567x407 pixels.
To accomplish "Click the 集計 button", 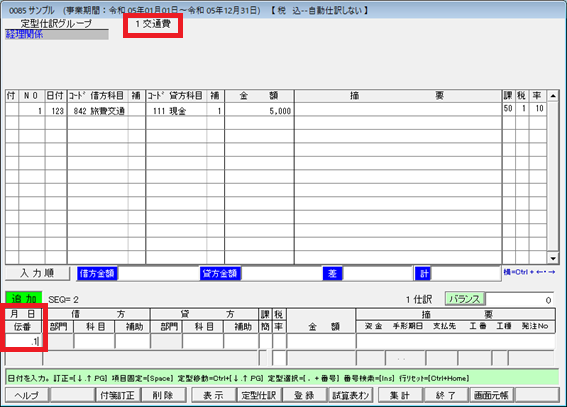I will (400, 395).
